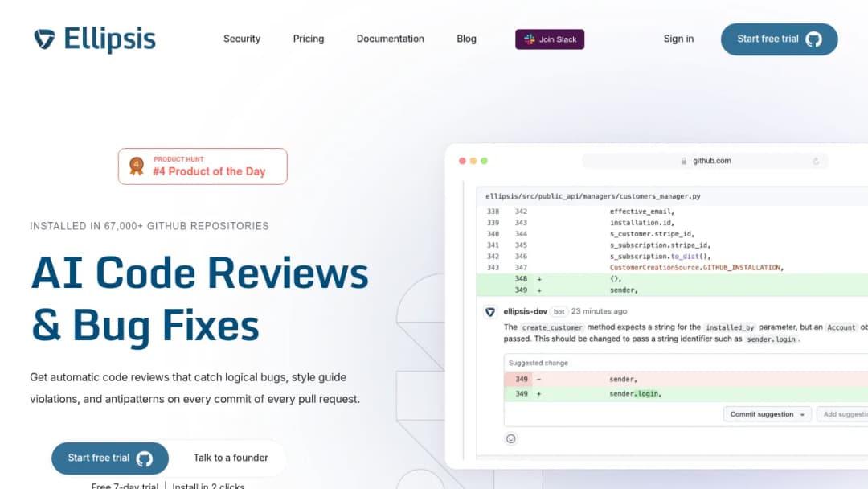The height and width of the screenshot is (489, 868).
Task: Open the Commit suggestion dropdown arrow
Action: [802, 415]
